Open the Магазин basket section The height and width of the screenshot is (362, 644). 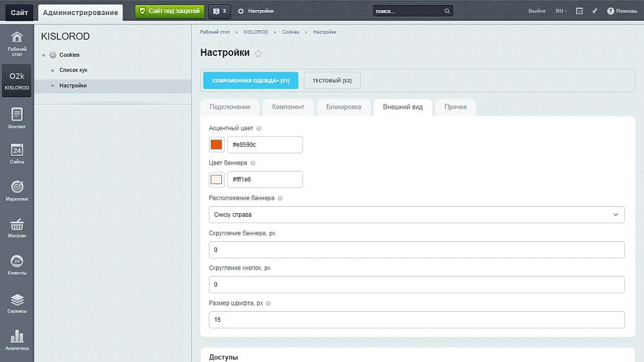(17, 228)
